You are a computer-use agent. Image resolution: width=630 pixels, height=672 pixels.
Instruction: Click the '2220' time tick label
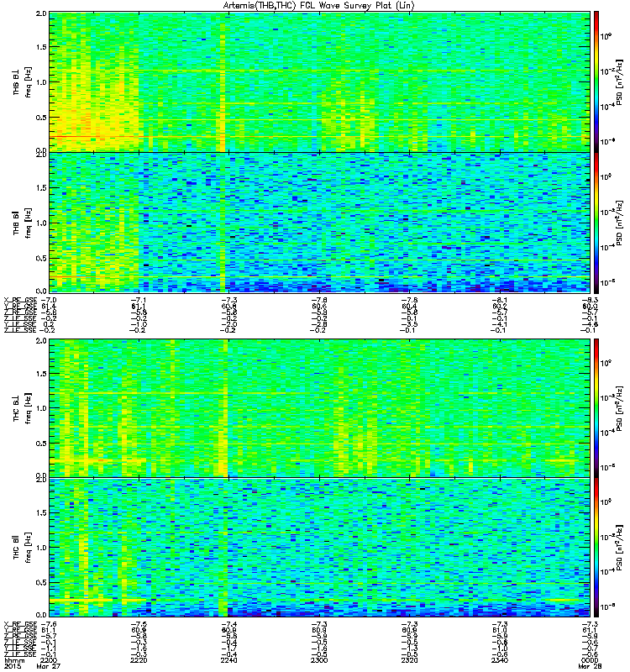pos(139,660)
